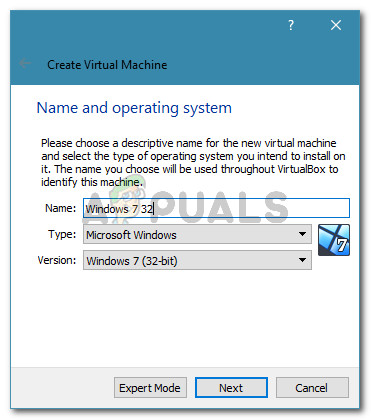Click the 'Type:' label
Screen dimensions: 371x420
pyautogui.click(x=62, y=234)
